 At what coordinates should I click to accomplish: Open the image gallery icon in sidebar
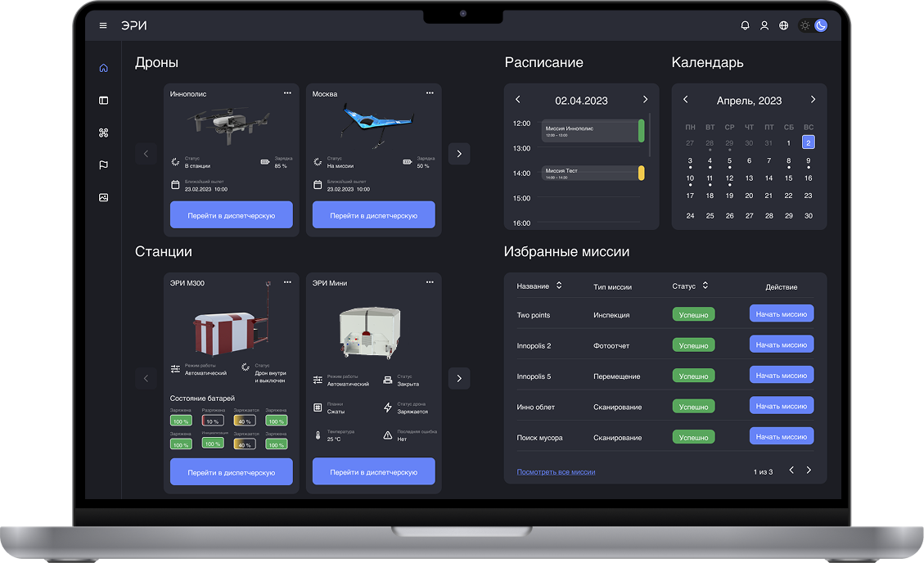(x=104, y=197)
